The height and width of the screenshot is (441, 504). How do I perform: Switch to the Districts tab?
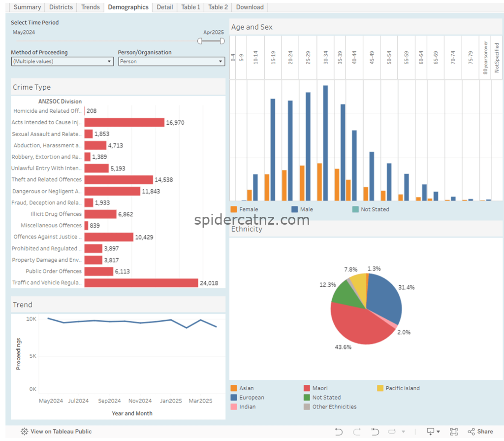[x=61, y=7]
